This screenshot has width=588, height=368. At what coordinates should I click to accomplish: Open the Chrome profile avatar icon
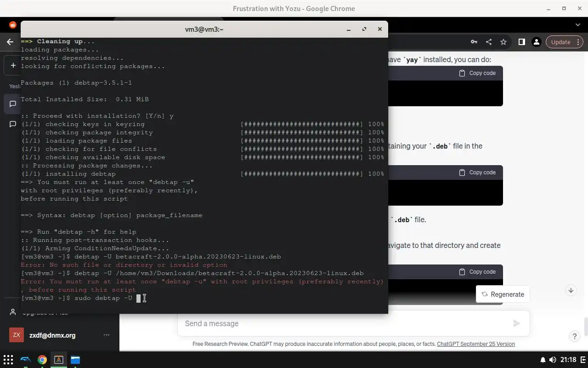tap(536, 42)
